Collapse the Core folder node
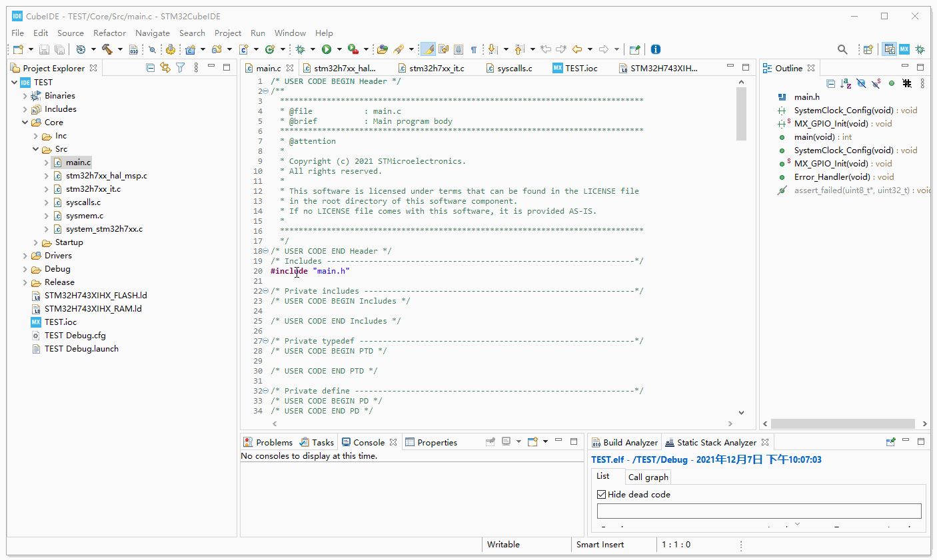This screenshot has height=560, width=937. (25, 123)
